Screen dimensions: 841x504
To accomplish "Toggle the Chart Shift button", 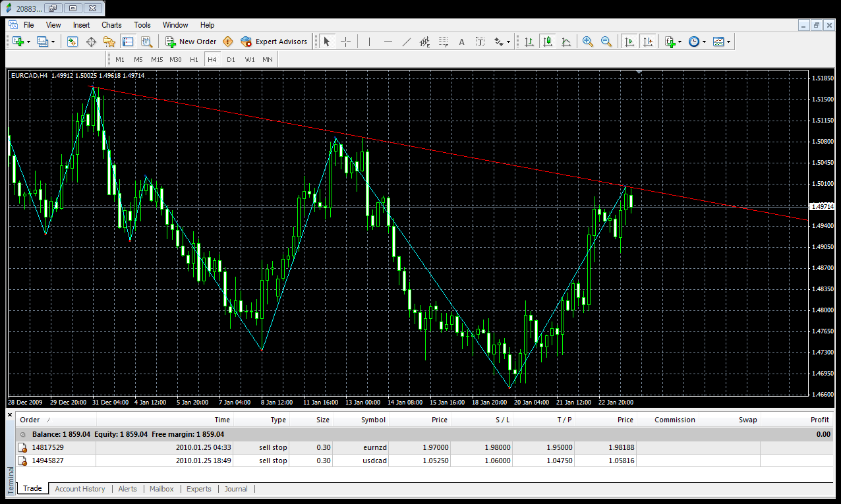I will tap(648, 42).
